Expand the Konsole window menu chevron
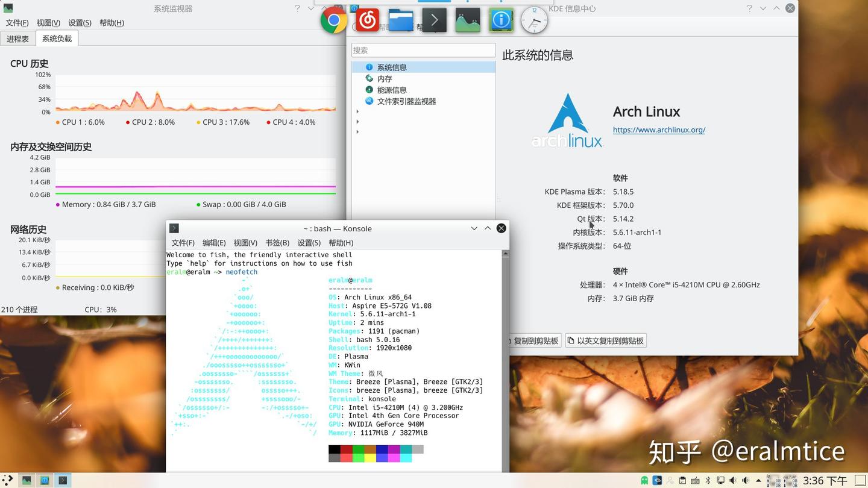 (x=474, y=228)
